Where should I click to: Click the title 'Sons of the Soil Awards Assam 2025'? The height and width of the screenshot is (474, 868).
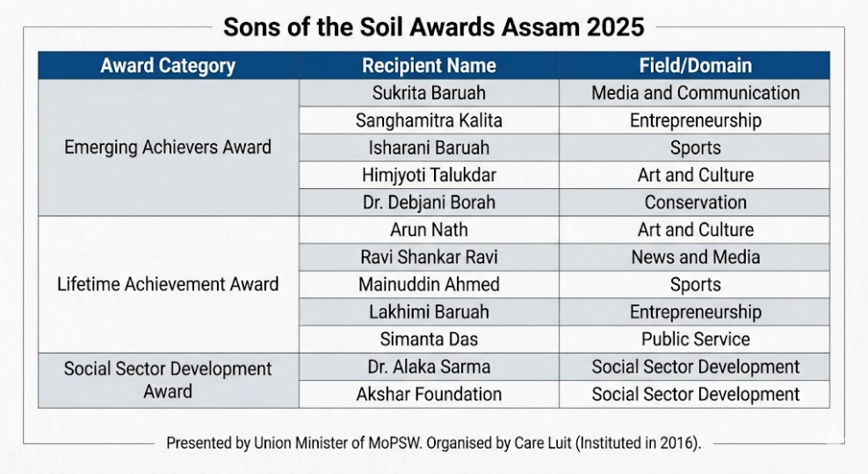pyautogui.click(x=433, y=26)
